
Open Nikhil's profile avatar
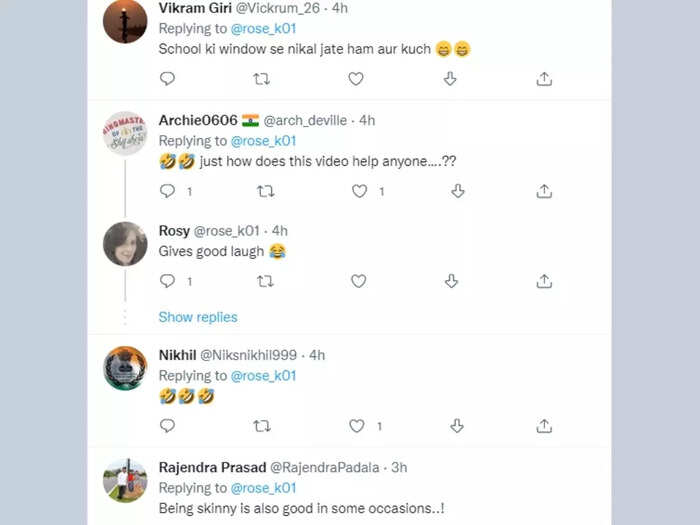[x=125, y=368]
